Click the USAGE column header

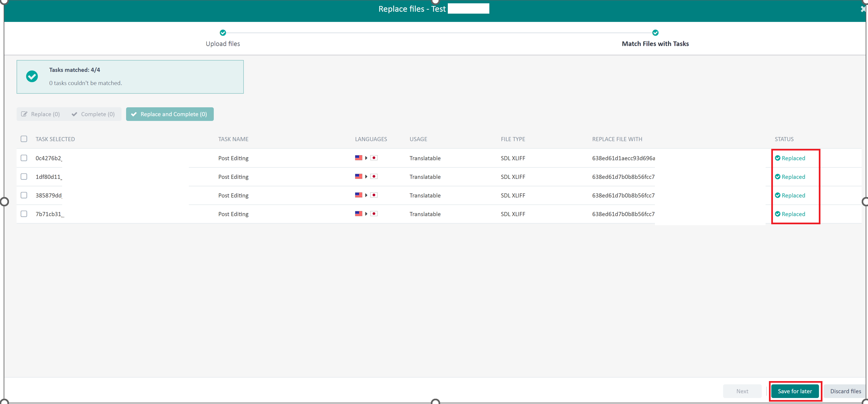click(x=418, y=139)
